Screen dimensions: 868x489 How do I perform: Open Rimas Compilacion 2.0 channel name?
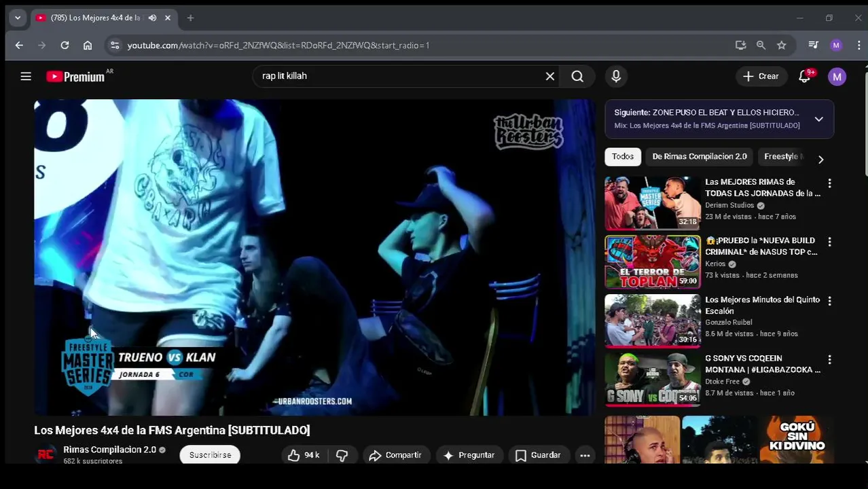point(109,450)
